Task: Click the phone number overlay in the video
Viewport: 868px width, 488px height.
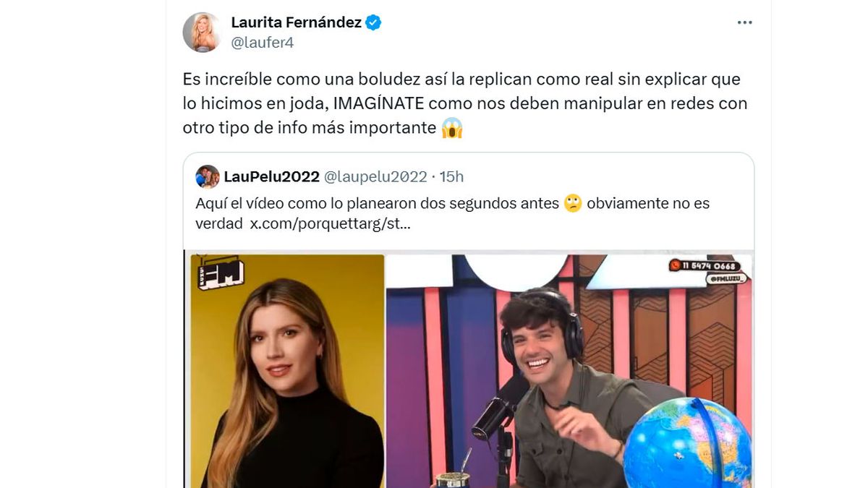Action: (x=705, y=265)
